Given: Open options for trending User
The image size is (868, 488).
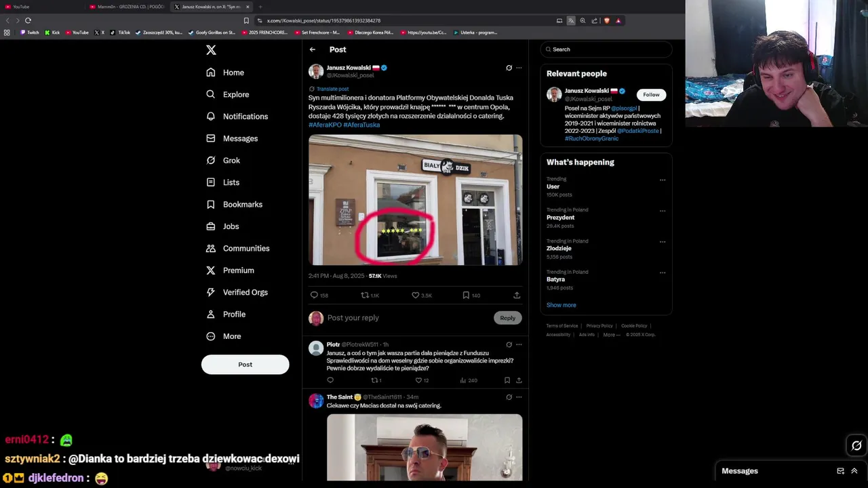Looking at the screenshot, I should 663,180.
